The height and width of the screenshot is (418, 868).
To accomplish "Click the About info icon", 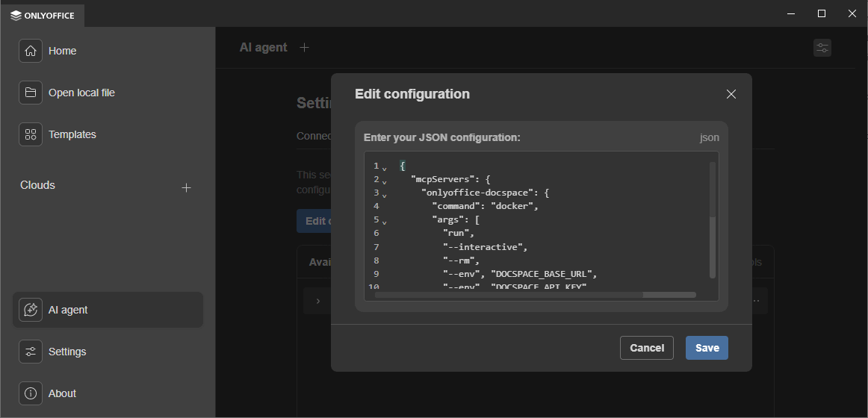I will pos(31,393).
